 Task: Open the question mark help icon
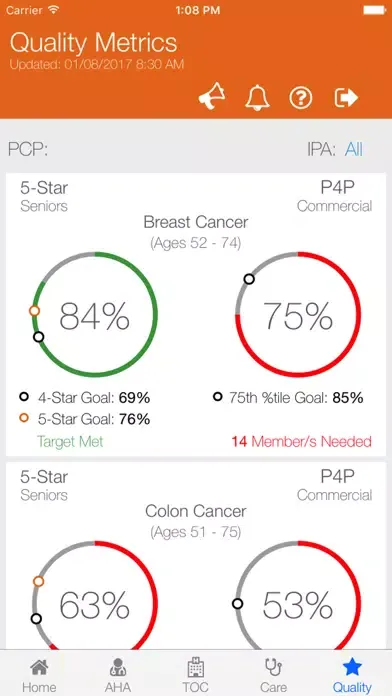coord(301,98)
